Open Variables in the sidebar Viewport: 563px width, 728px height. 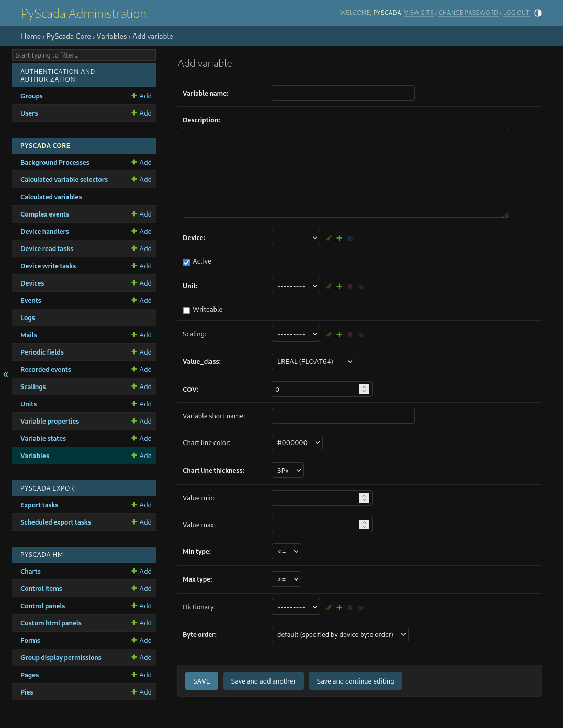tap(35, 456)
